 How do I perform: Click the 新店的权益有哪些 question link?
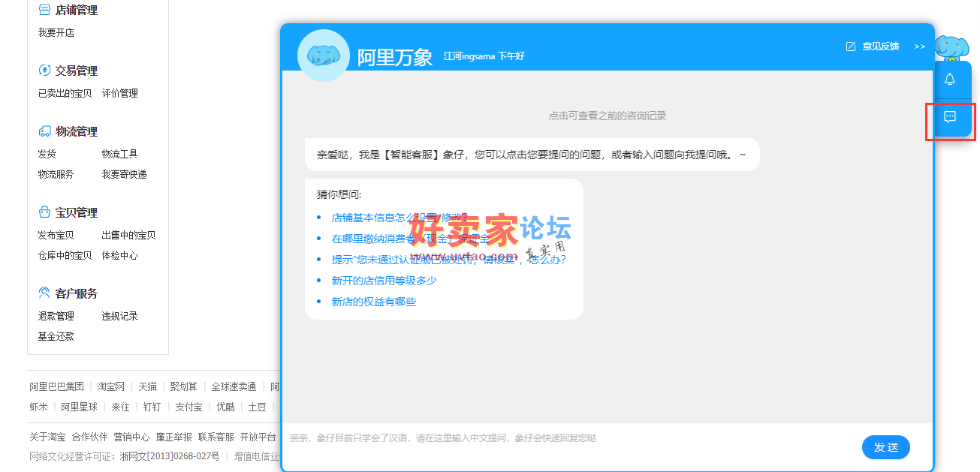point(375,302)
